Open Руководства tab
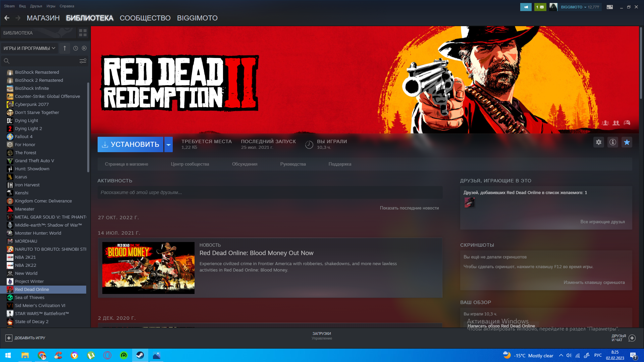This screenshot has height=362, width=644. pos(293,164)
